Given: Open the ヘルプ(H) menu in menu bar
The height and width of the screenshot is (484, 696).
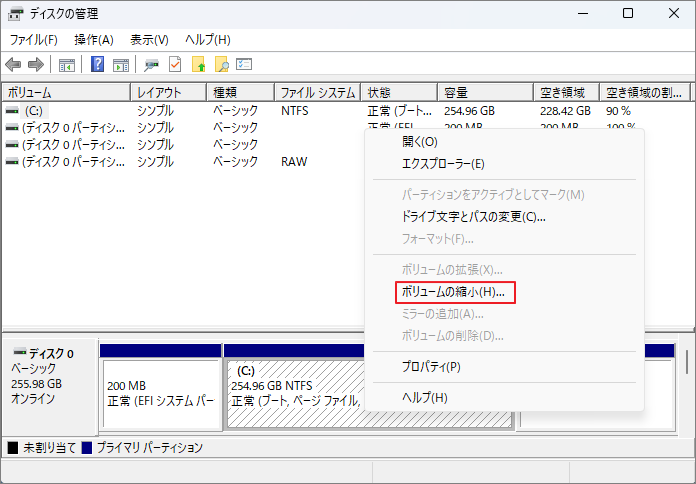Looking at the screenshot, I should click(208, 40).
